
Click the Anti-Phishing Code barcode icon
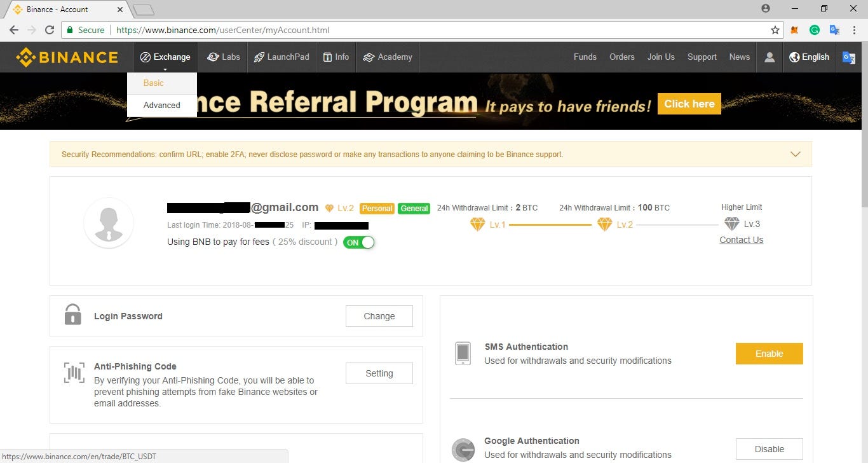click(74, 373)
